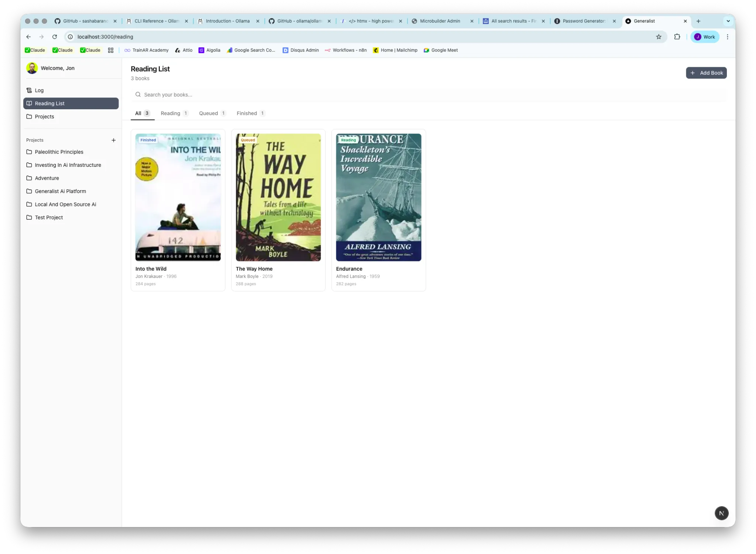
Task: Click the search magnifier in the books search bar
Action: (x=138, y=94)
